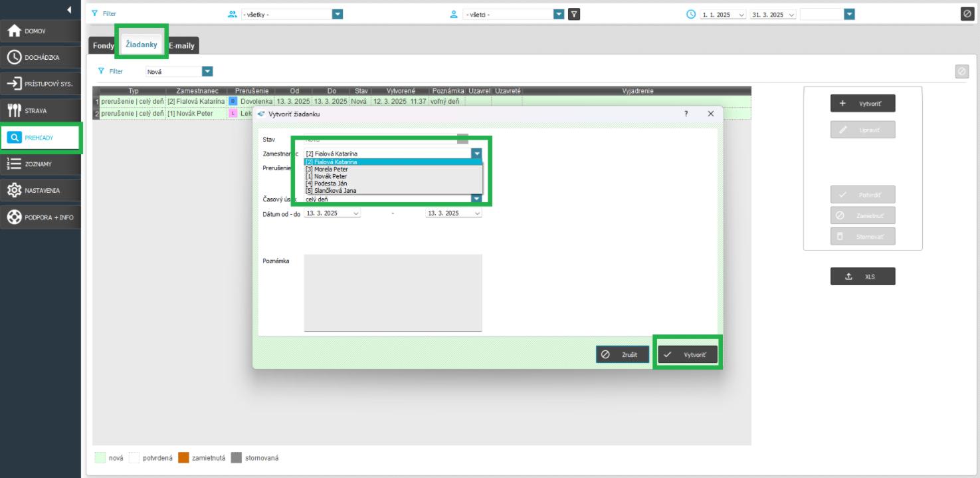This screenshot has height=478, width=980.
Task: Export the list with XLS button
Action: pos(862,277)
